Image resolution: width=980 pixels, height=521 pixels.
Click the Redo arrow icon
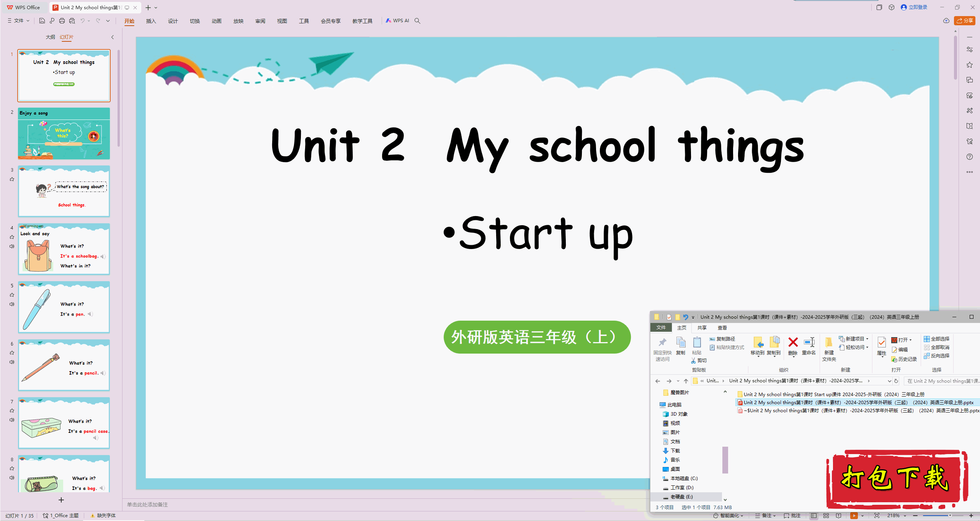point(98,21)
